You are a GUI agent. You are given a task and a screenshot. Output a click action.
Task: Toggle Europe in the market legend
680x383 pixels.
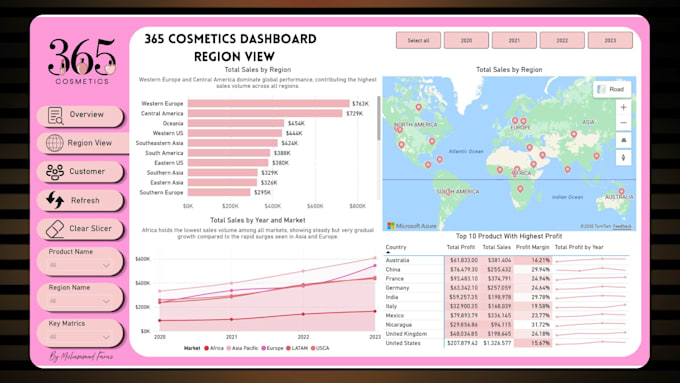click(x=272, y=348)
